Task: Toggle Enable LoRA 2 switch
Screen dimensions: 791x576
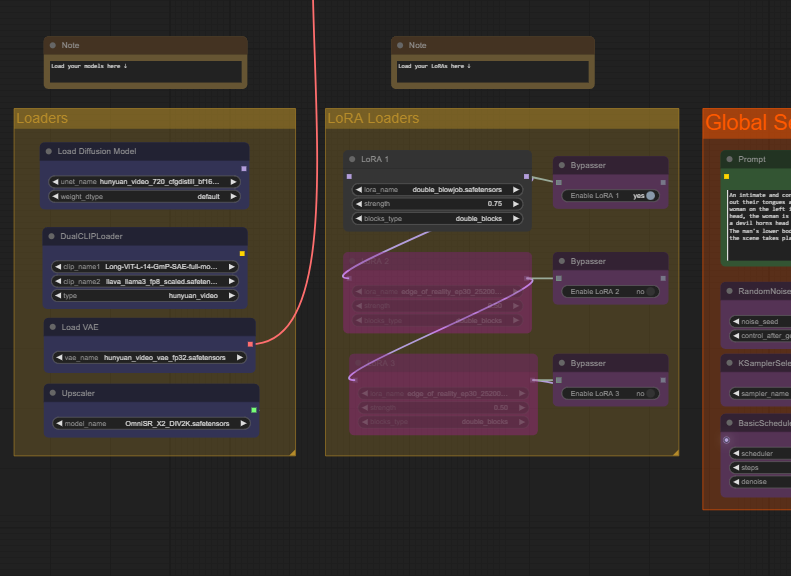Action: (x=650, y=292)
